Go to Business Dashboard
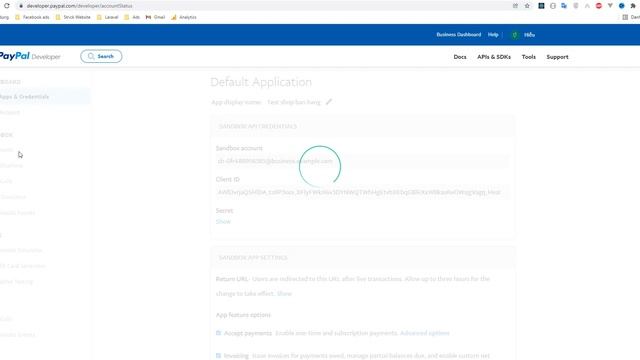Viewport: 640px width, 360px height. click(x=459, y=35)
